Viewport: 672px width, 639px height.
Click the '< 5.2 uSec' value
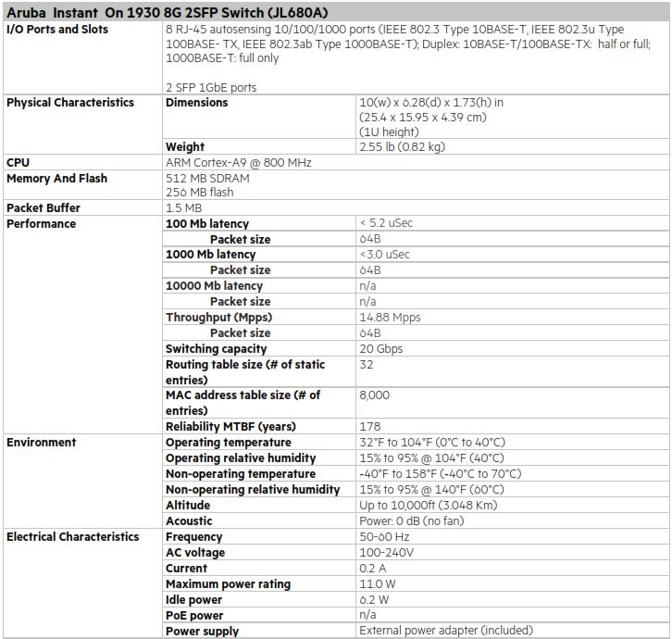coord(386,223)
